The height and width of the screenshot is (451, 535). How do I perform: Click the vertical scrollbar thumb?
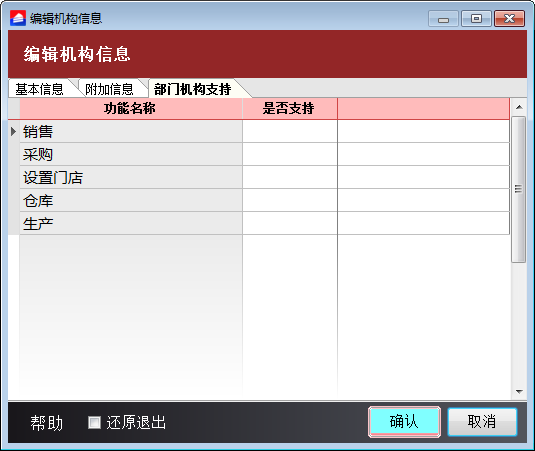click(519, 189)
